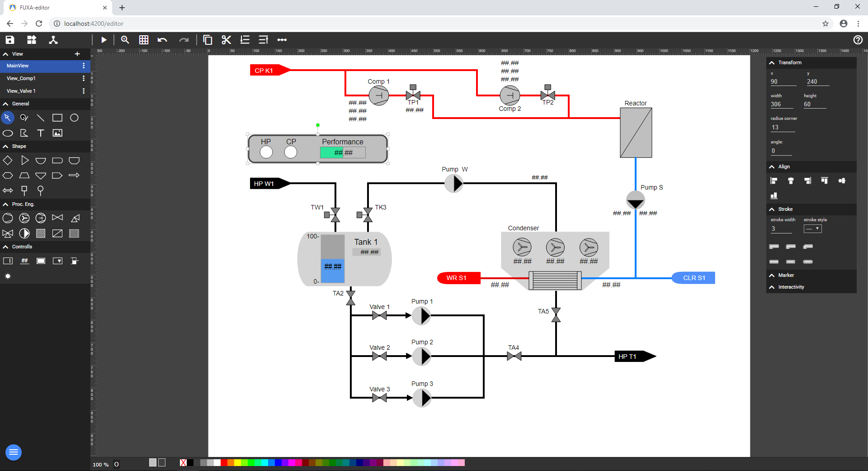
Task: Expand the Interactivity panel
Action: pyautogui.click(x=772, y=287)
